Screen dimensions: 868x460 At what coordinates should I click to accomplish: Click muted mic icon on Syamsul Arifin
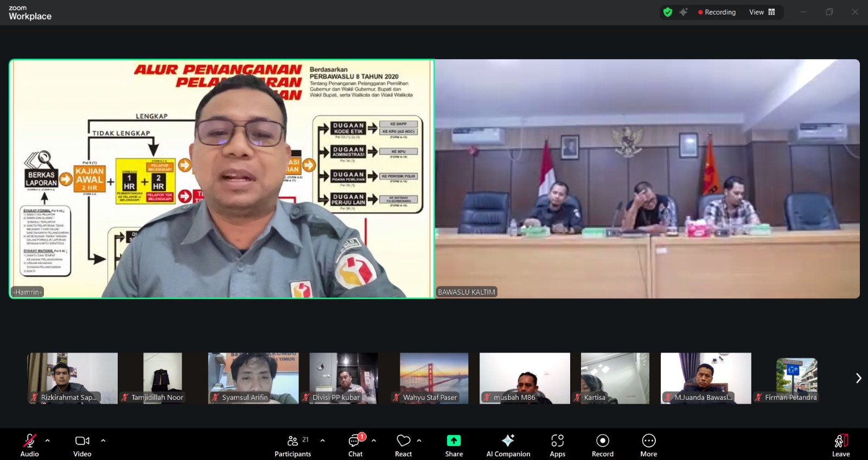click(215, 398)
